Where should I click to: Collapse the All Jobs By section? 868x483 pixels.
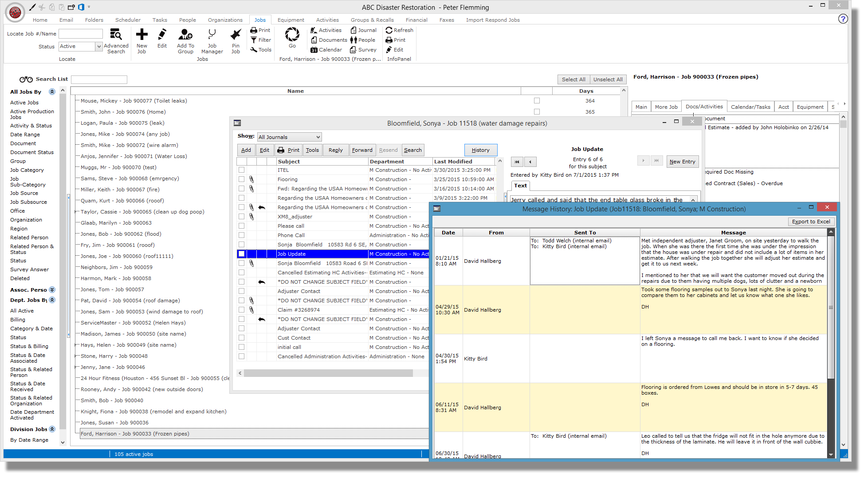pyautogui.click(x=52, y=91)
